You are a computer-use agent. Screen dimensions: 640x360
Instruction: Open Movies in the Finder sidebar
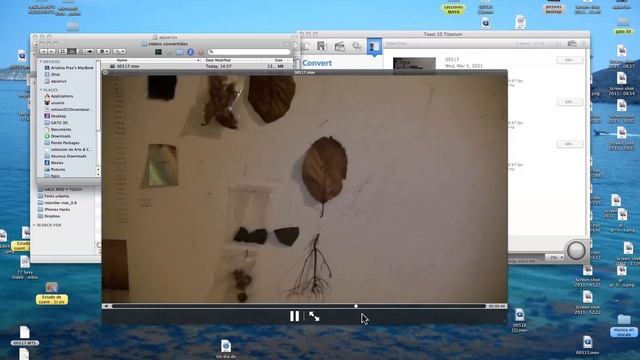[x=53, y=162]
